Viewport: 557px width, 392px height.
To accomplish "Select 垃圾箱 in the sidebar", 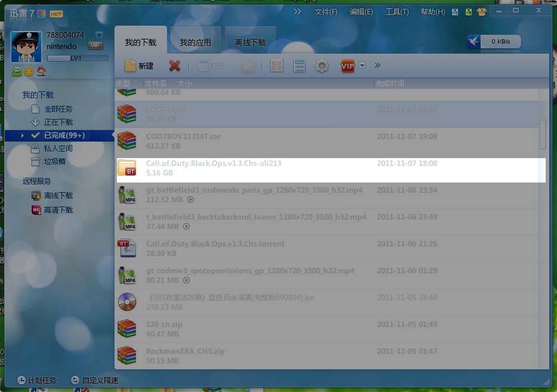I will click(x=54, y=161).
